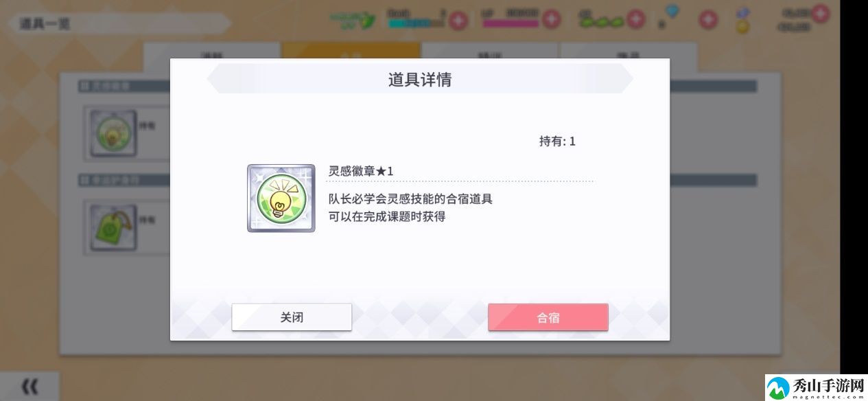
Task: Click the pink LP progress bar
Action: click(511, 23)
